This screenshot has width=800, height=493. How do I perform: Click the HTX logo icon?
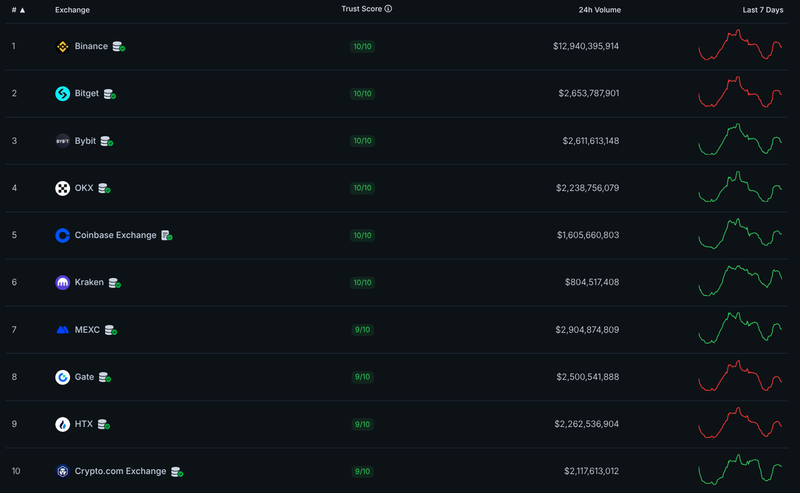[62, 425]
